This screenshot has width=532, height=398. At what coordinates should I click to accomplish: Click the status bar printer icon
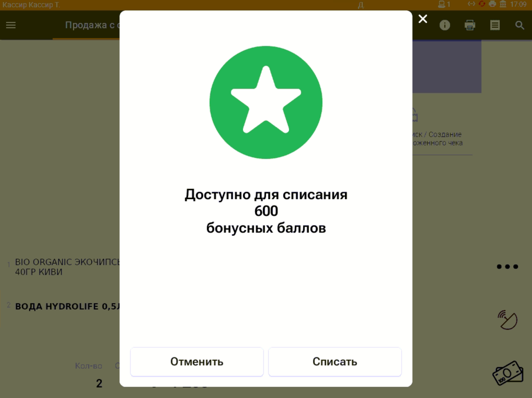492,4
